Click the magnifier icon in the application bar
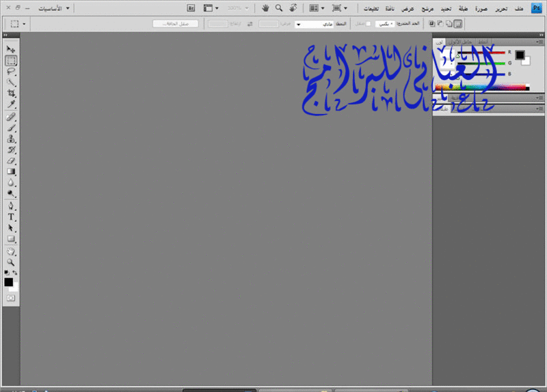The image size is (547, 392). [279, 8]
